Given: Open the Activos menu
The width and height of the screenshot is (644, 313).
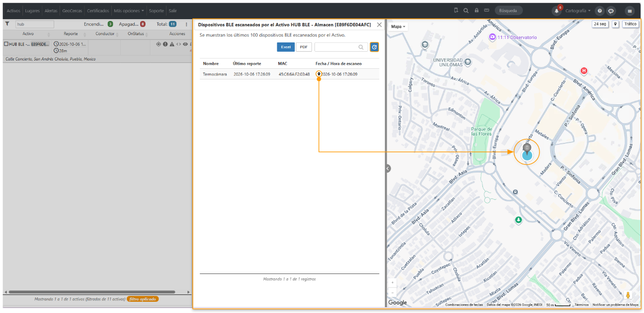Looking at the screenshot, I should click(x=14, y=11).
